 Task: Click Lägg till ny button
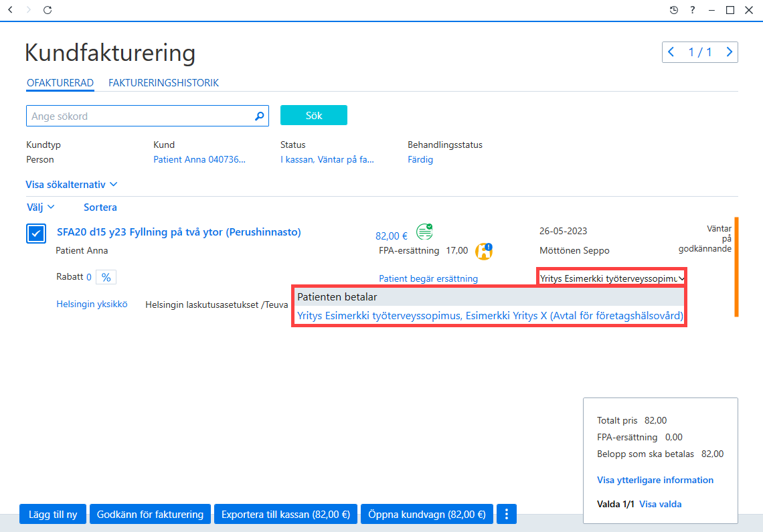pos(53,514)
